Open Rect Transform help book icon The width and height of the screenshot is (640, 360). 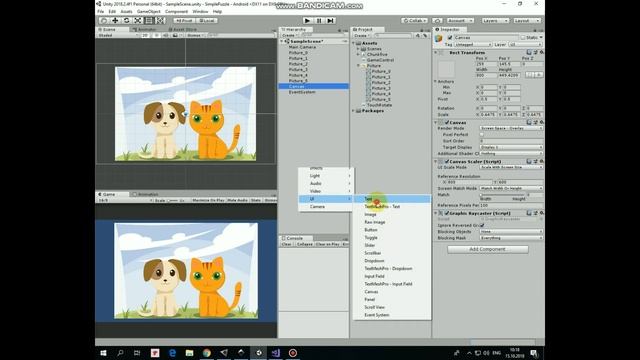pos(529,52)
